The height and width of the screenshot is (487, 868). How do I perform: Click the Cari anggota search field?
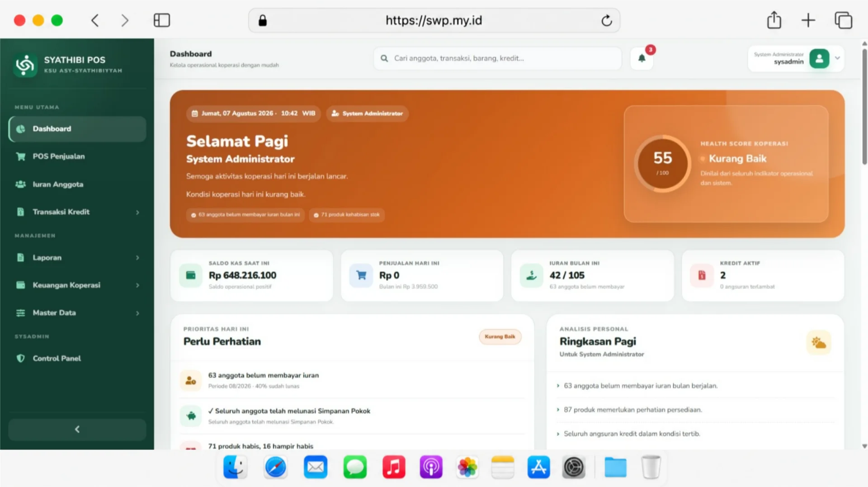(x=497, y=58)
